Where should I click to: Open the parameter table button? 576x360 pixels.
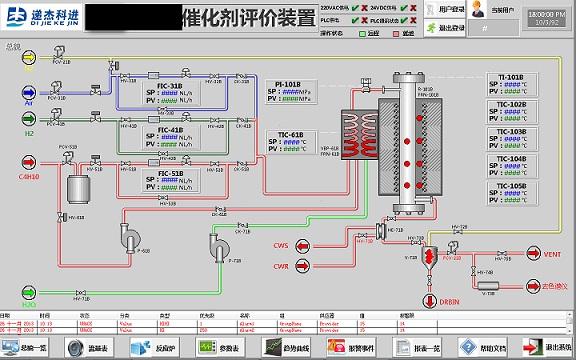[x=220, y=347]
